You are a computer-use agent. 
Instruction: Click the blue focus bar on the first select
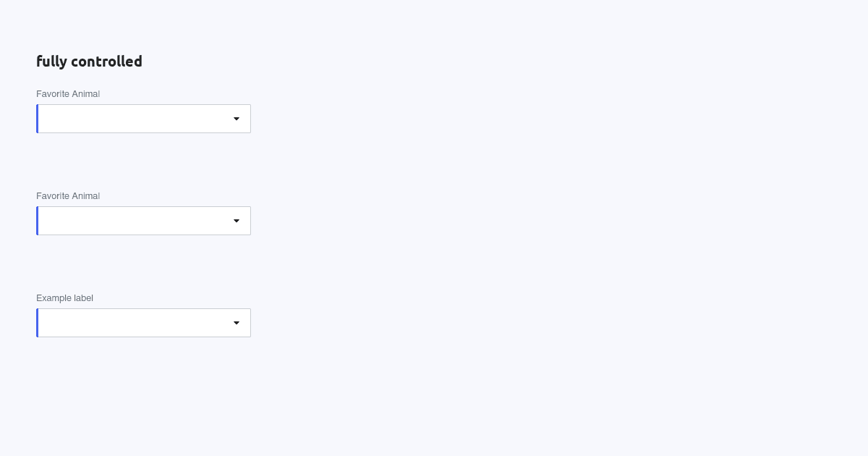coord(37,119)
